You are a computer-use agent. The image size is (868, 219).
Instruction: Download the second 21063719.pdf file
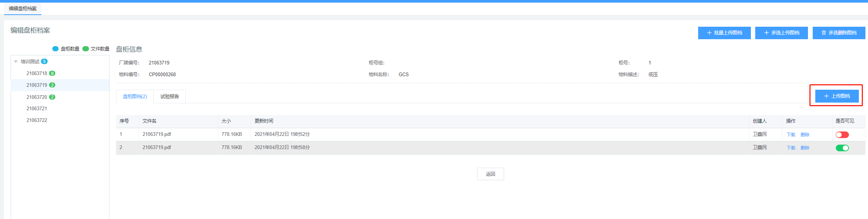[x=791, y=148]
